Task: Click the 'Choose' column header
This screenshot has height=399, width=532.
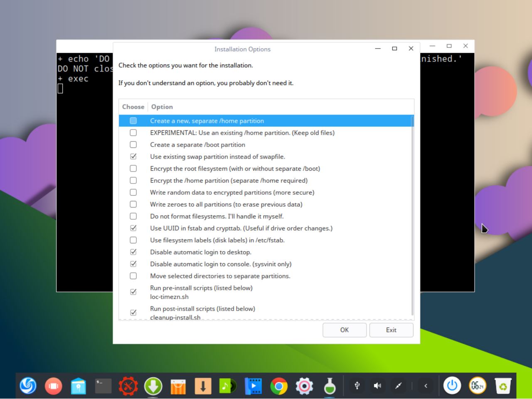Action: pos(133,107)
